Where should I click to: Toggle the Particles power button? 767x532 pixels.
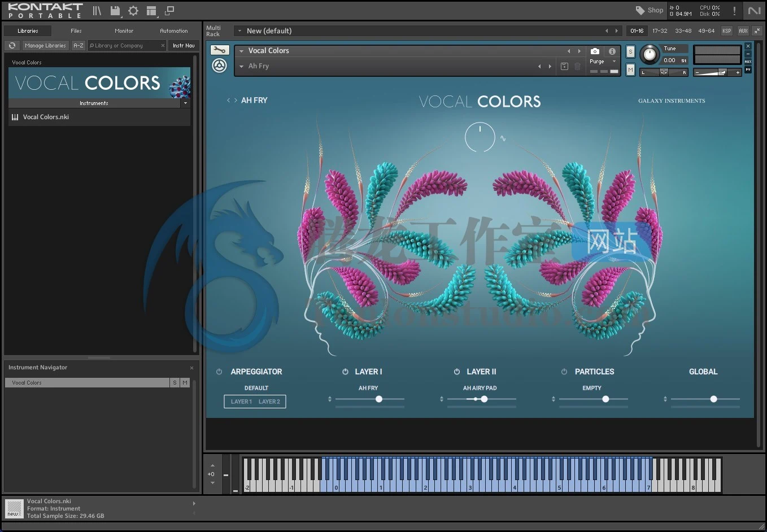(564, 372)
